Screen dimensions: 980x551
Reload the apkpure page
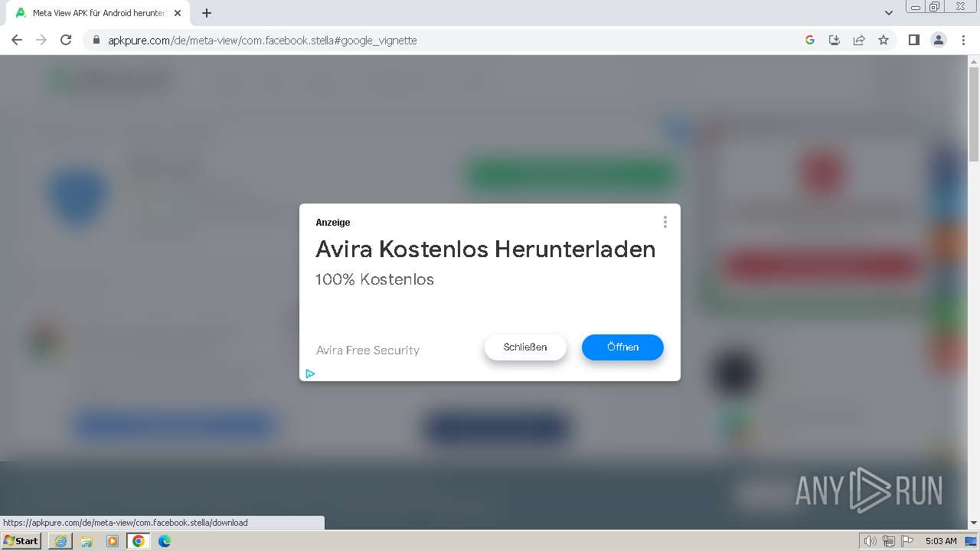click(66, 40)
